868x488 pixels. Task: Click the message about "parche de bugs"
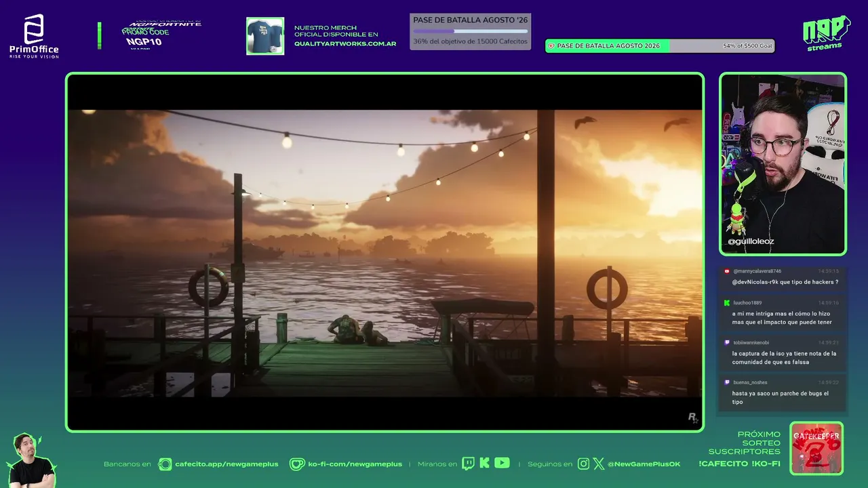coord(781,398)
